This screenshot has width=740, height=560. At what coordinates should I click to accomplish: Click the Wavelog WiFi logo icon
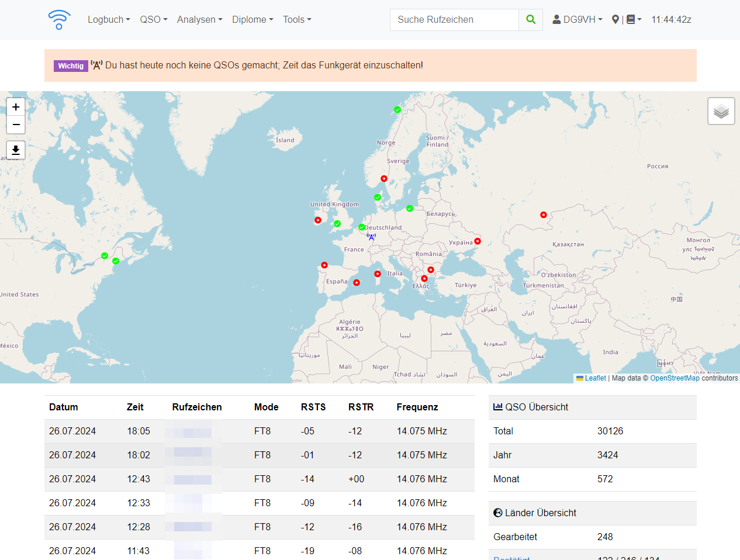[x=59, y=19]
